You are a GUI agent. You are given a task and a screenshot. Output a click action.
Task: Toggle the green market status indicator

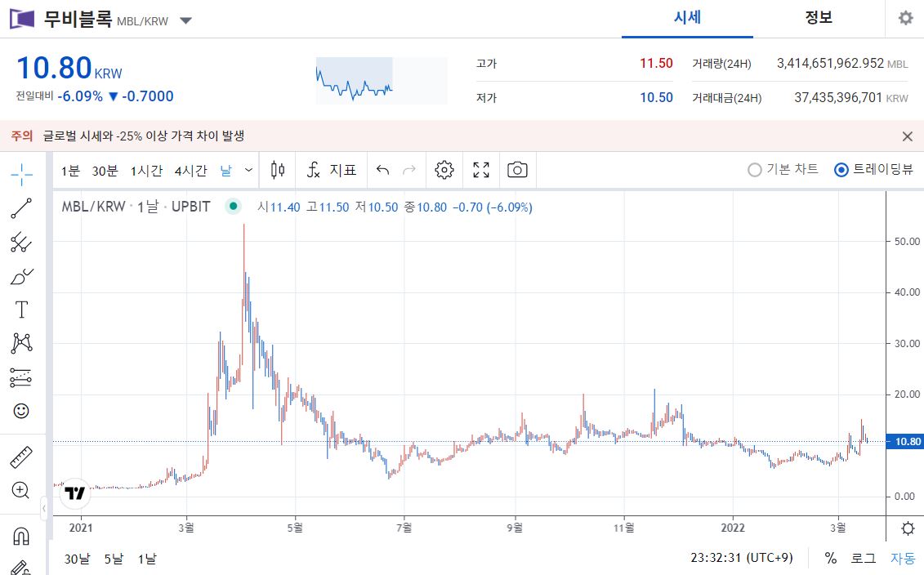tap(234, 206)
